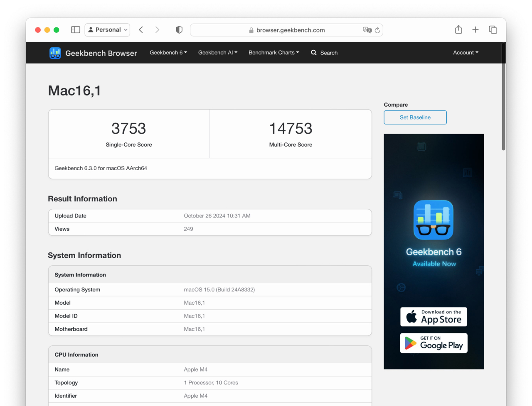Click the Model ID row value
The image size is (532, 406).
[195, 316]
